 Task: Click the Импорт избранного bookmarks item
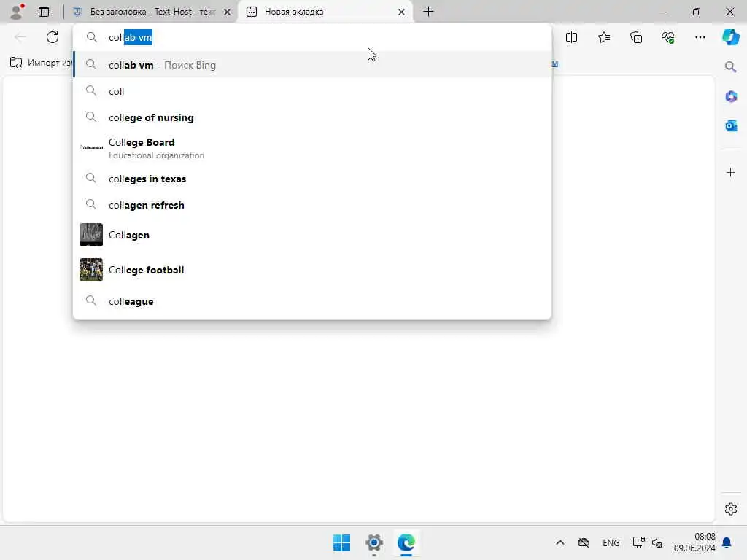coord(42,63)
